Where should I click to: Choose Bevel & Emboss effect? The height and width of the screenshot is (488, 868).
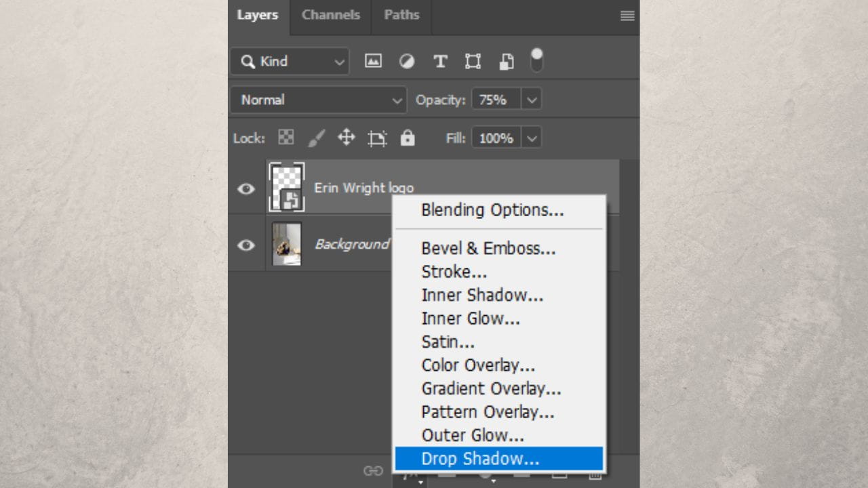499,249
